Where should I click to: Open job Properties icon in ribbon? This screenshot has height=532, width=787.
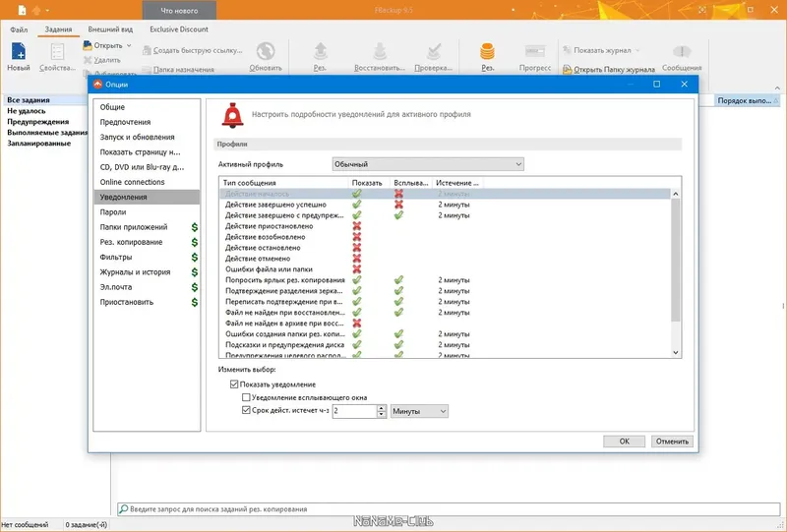(57, 52)
